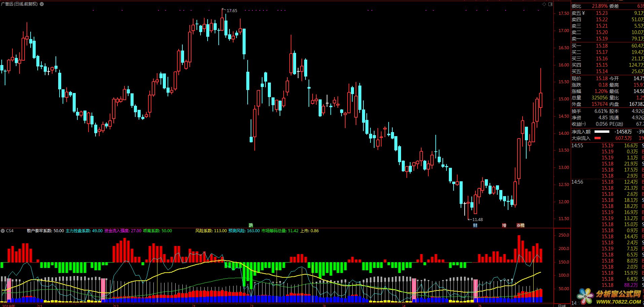Click the 财 event marker on the time axis
Screen dimensions: 644x307
point(475,225)
